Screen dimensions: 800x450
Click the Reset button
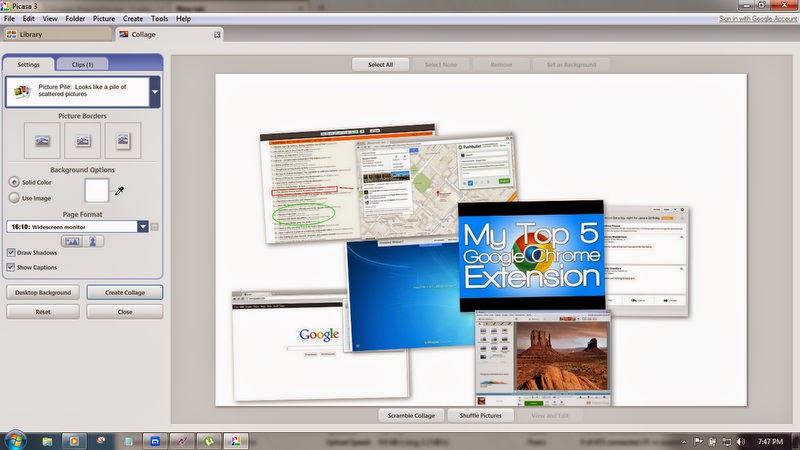coord(43,312)
